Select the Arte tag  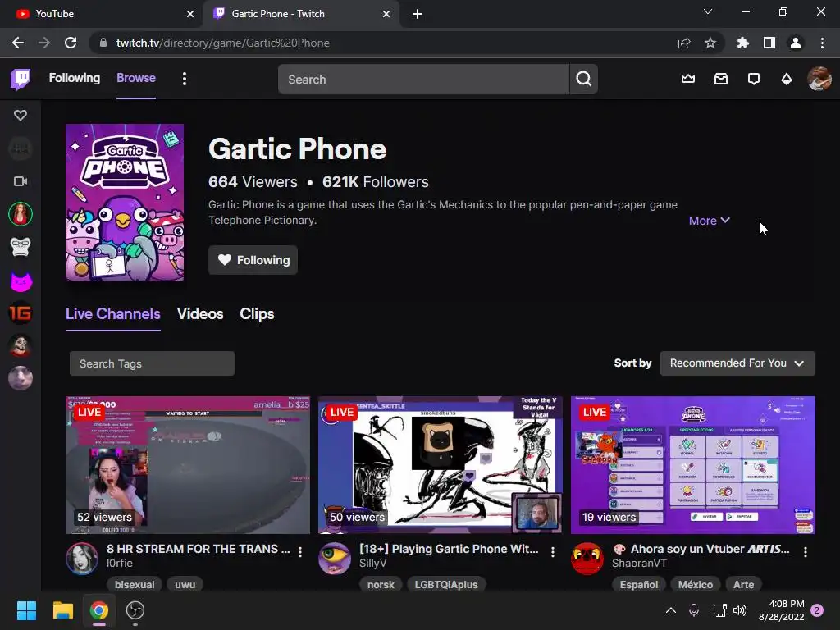tap(743, 584)
